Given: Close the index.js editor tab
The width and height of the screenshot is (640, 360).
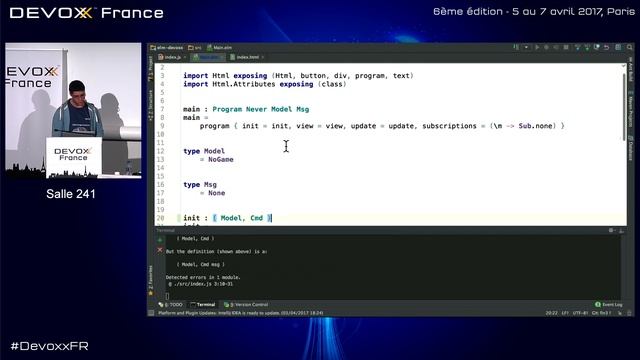Looking at the screenshot, I should [x=184, y=57].
